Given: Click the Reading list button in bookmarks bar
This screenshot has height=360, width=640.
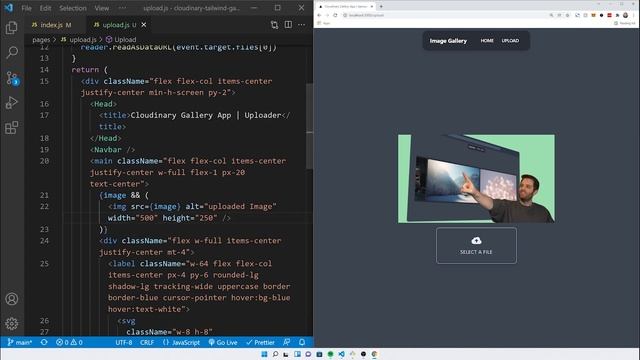Looking at the screenshot, I should coord(624,23).
